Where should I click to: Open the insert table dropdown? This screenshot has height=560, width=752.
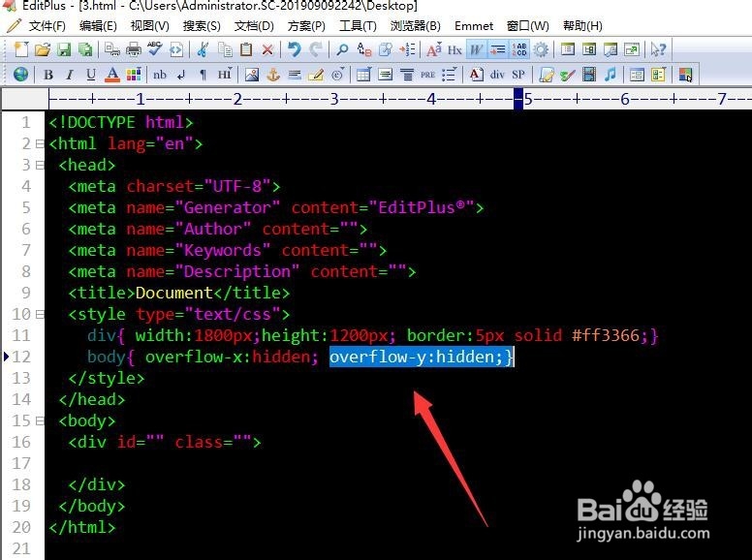pyautogui.click(x=364, y=75)
